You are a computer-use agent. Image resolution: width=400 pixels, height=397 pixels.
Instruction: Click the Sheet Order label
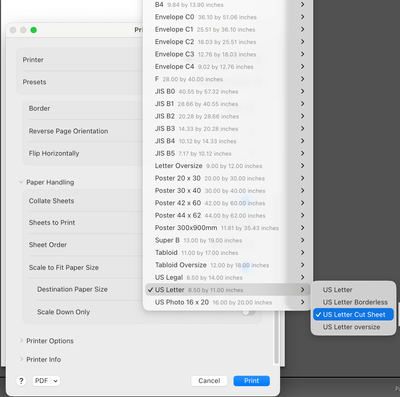point(48,245)
